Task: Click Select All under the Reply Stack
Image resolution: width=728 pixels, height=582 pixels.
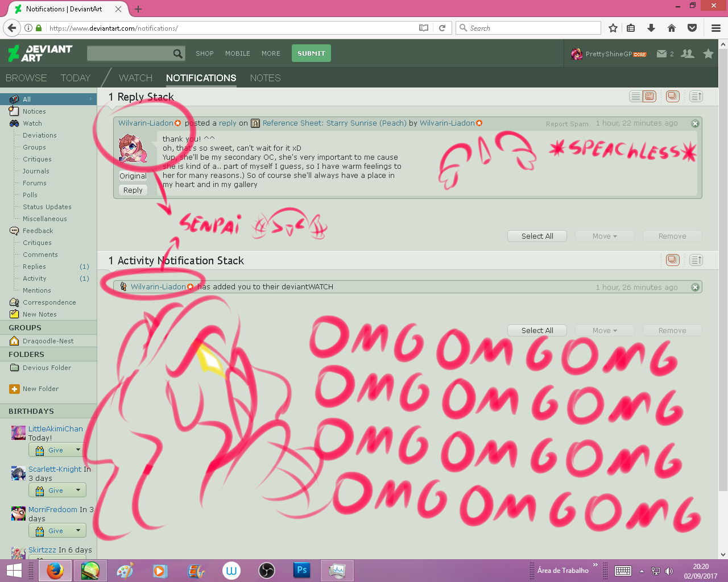Action: [x=537, y=236]
